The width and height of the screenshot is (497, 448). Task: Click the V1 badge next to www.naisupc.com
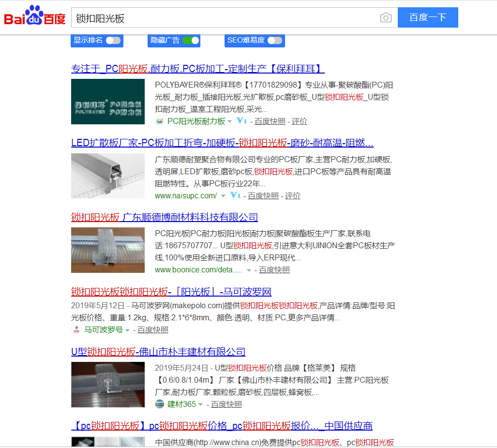(x=235, y=195)
